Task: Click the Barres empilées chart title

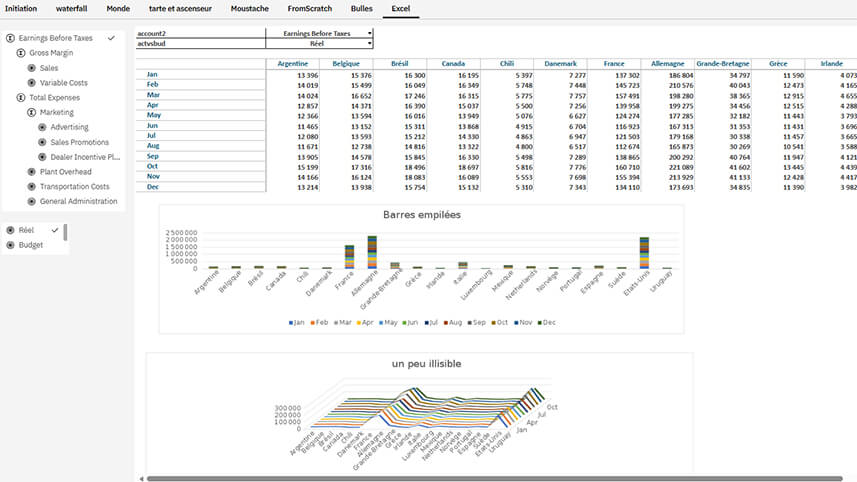Action: point(422,215)
